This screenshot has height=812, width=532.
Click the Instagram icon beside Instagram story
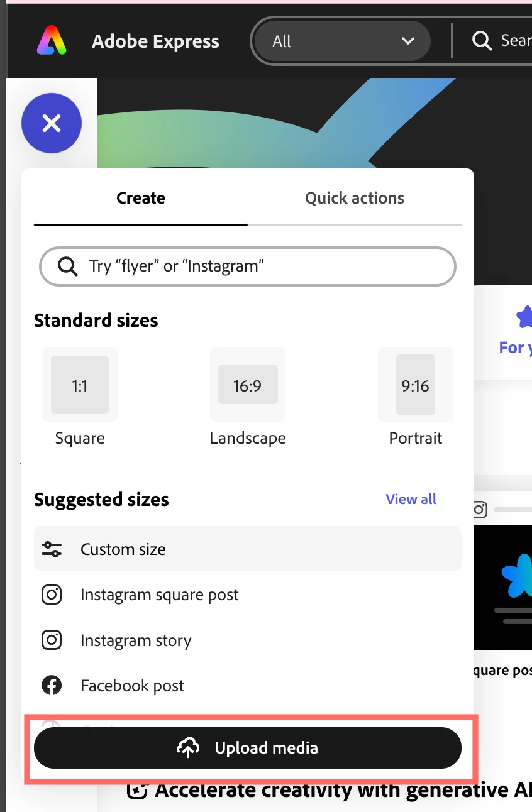(x=52, y=640)
